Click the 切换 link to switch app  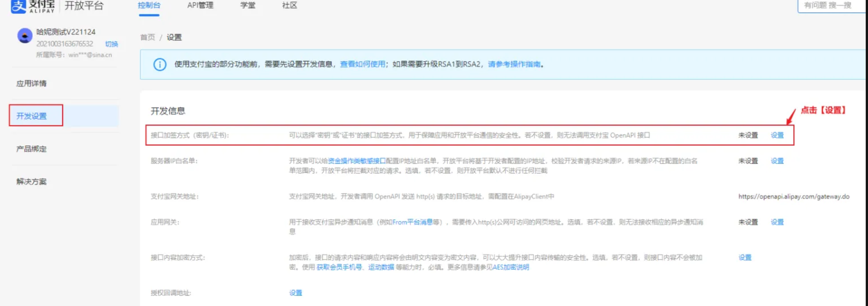click(x=112, y=44)
